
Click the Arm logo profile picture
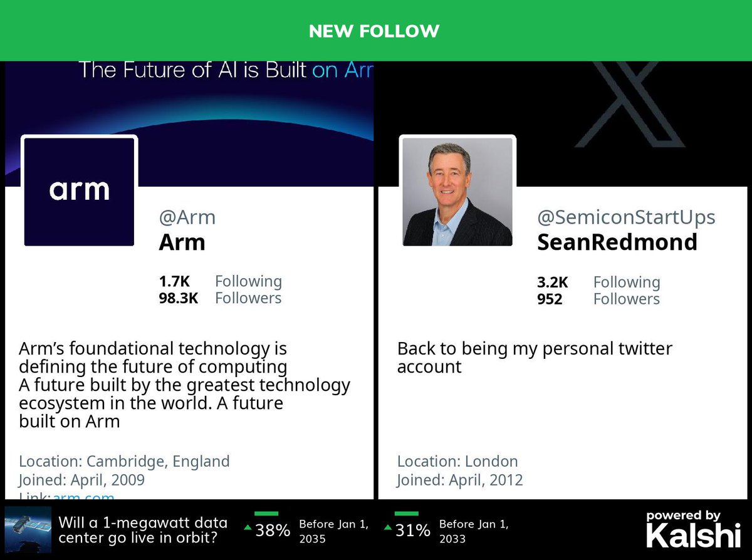[x=80, y=192]
